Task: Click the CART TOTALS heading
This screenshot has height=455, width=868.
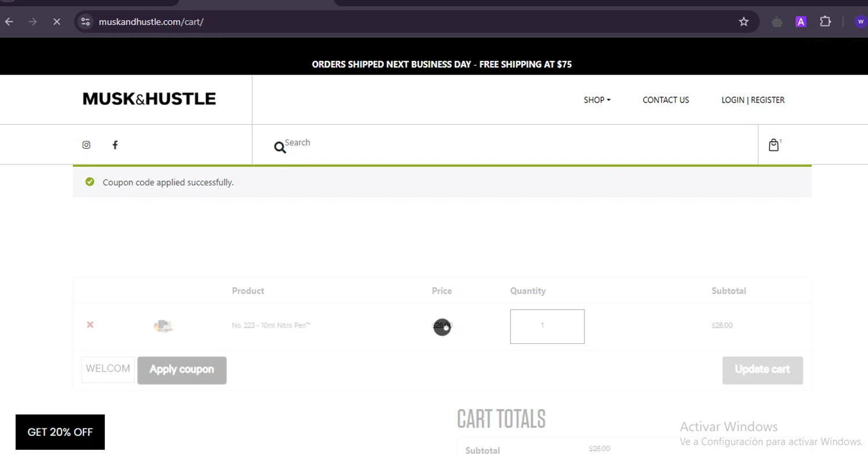Action: coord(501,419)
